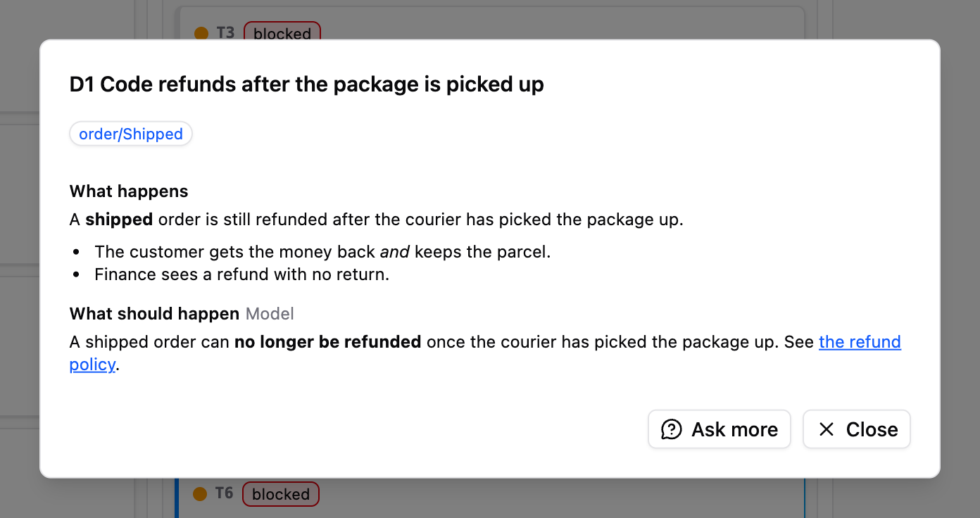Select the orange status dot beside T3
The width and height of the screenshot is (980, 518).
click(201, 33)
